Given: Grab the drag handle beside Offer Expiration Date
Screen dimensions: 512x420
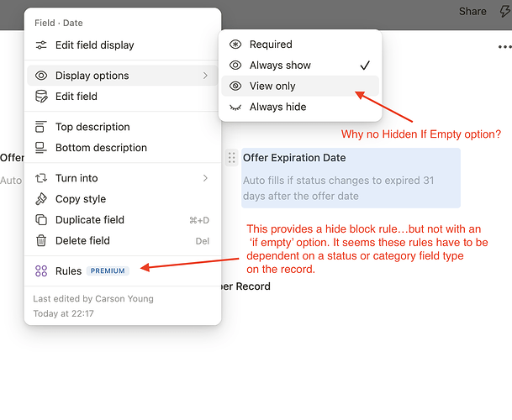Looking at the screenshot, I should [231, 158].
